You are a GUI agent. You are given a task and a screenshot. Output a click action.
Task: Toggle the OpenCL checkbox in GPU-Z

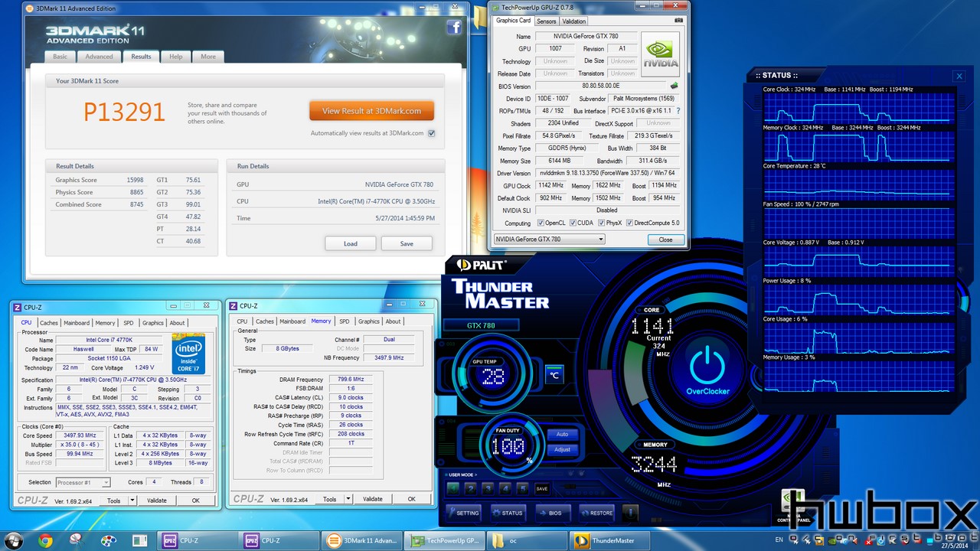(541, 223)
